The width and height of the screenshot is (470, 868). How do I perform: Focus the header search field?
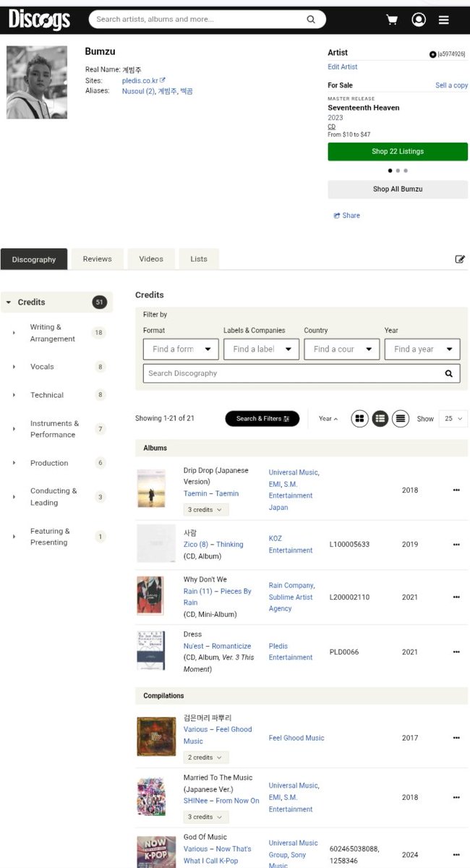tap(199, 20)
